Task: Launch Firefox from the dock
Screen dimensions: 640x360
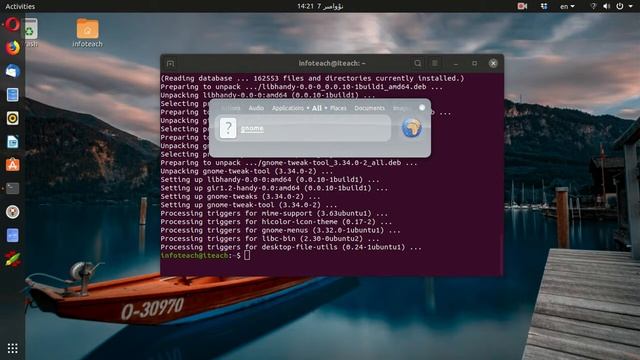Action: pos(13,48)
